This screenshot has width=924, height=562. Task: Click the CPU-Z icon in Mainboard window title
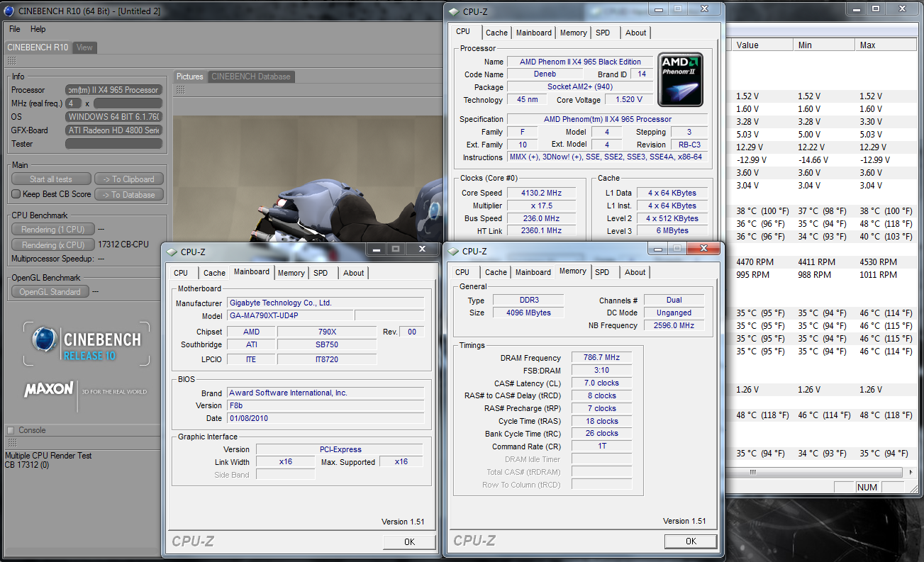click(171, 252)
